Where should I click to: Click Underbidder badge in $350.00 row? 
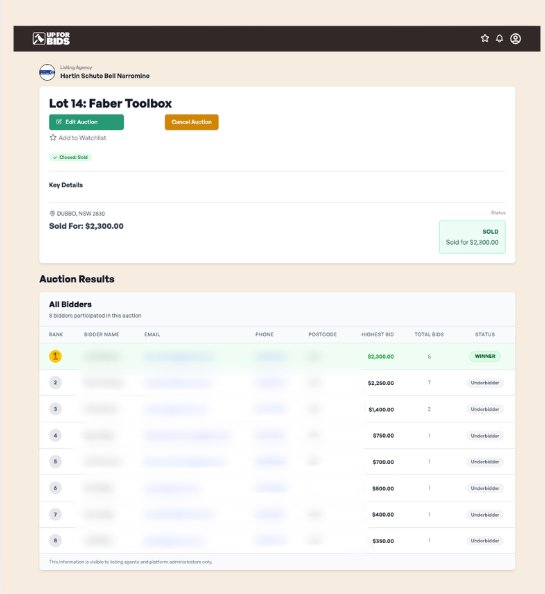(485, 541)
